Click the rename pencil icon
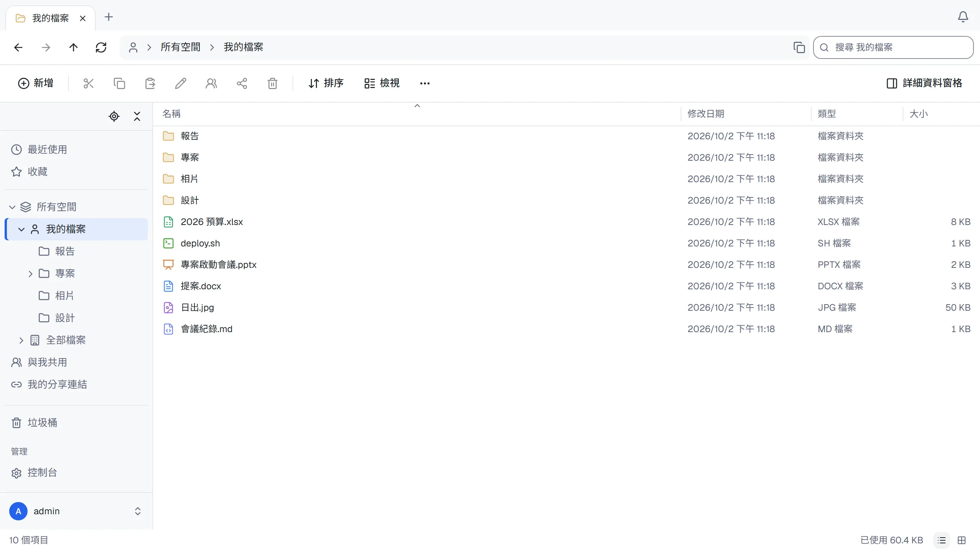This screenshot has height=551, width=980. [x=181, y=83]
